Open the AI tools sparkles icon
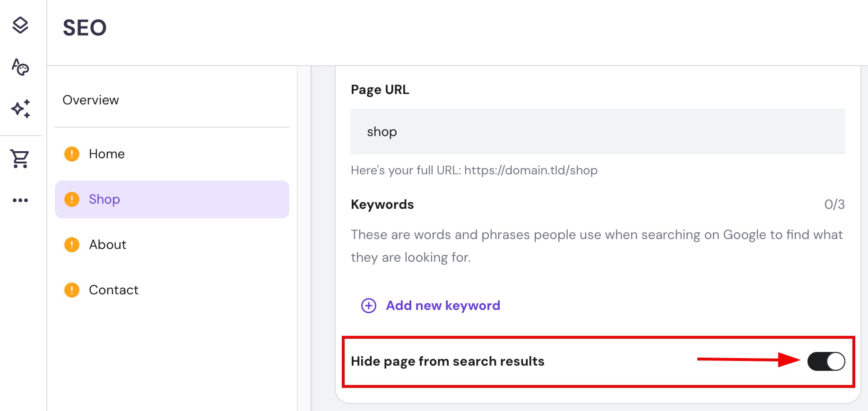The image size is (868, 411). pyautogui.click(x=19, y=109)
